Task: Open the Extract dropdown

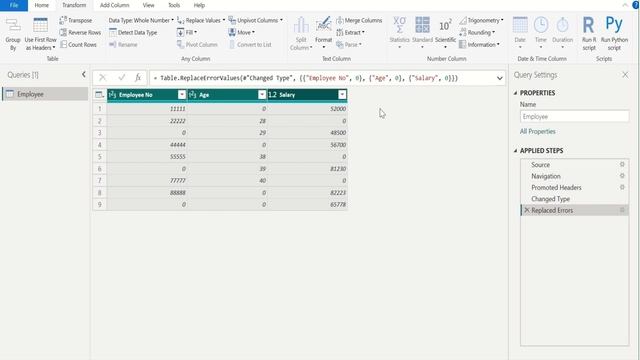Action: coord(351,32)
